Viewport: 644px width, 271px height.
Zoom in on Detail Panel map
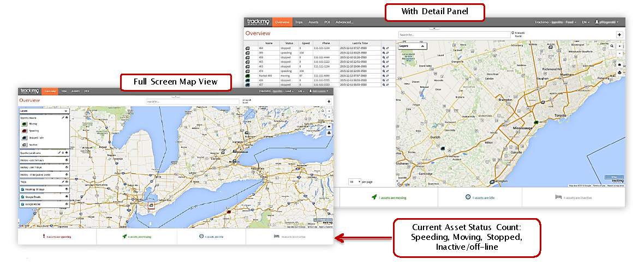(620, 46)
